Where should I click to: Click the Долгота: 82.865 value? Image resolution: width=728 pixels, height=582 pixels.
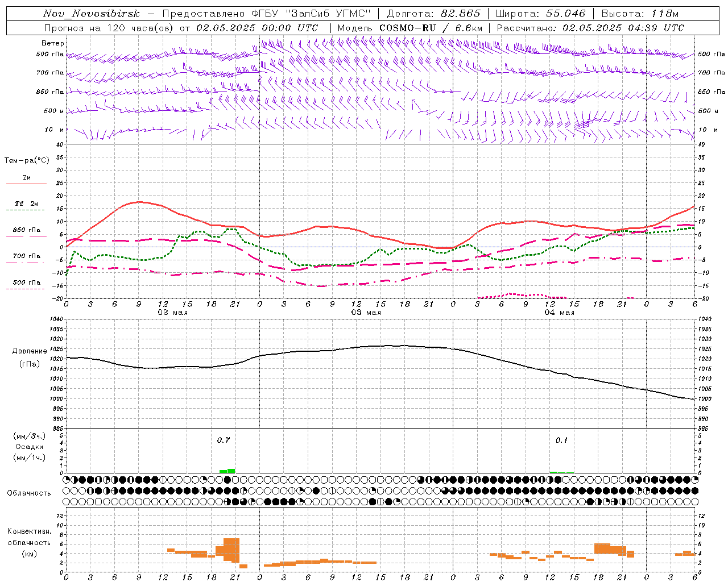(x=433, y=14)
